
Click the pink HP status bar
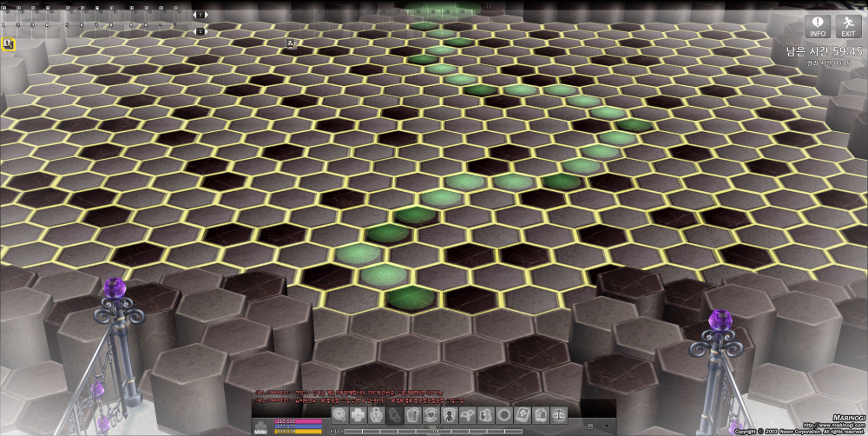[298, 420]
